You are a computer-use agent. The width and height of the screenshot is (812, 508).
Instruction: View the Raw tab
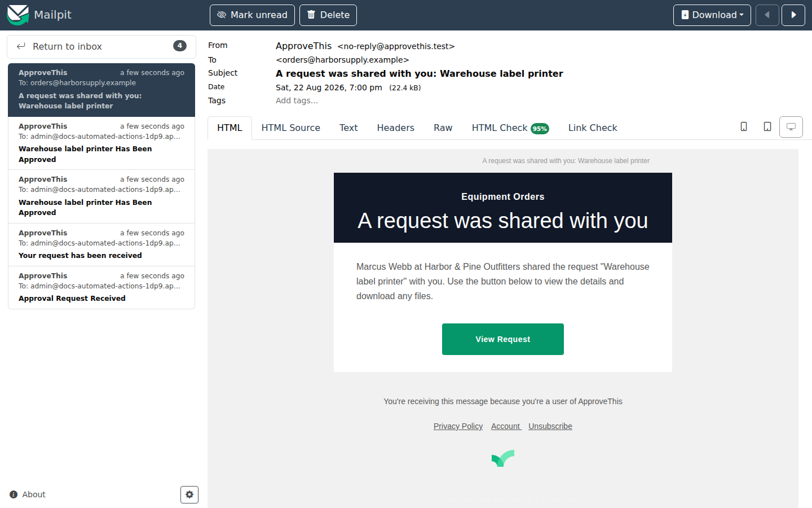tap(443, 128)
